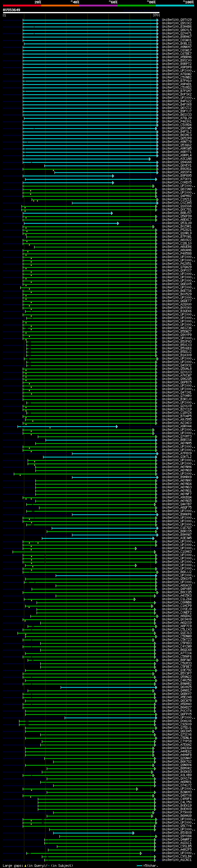Open hit UniRef100_Q9SIK2
197x868 pixels.
point(177,23)
